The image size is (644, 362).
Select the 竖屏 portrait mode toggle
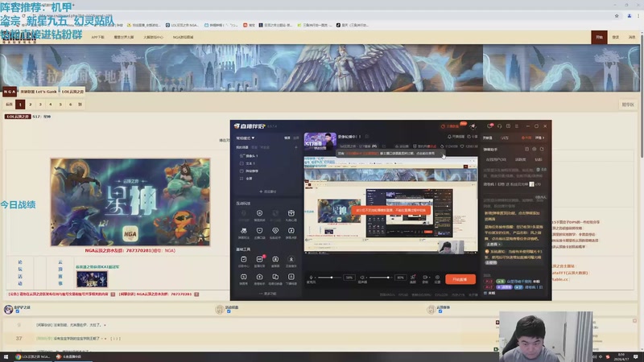pyautogui.click(x=296, y=138)
